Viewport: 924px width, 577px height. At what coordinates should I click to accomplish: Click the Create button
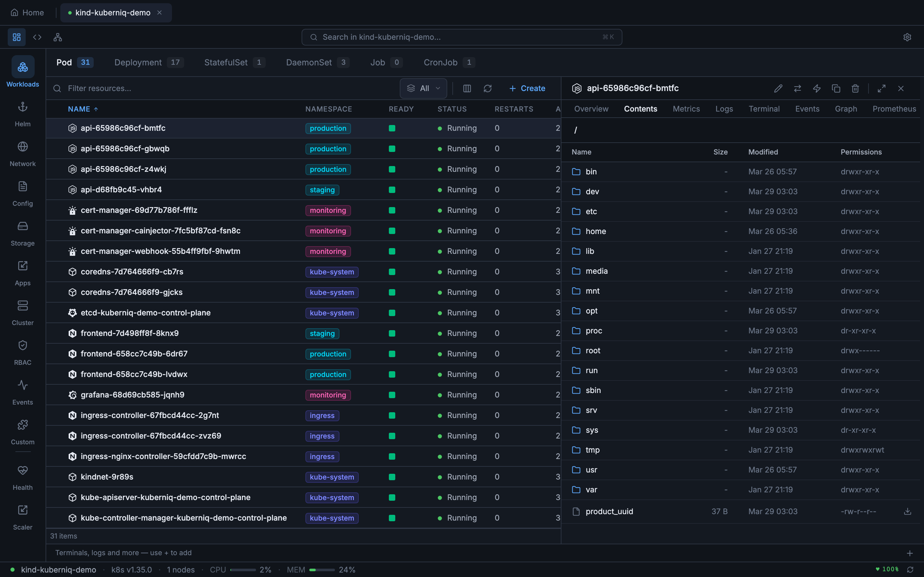pos(527,88)
